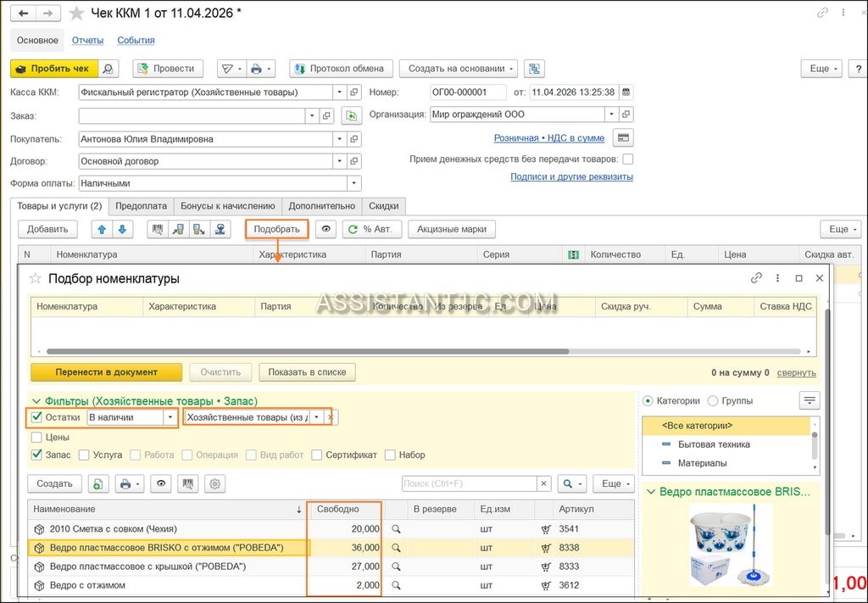Click the payment card icon near Розничная
This screenshot has width=868, height=603.
(x=623, y=138)
